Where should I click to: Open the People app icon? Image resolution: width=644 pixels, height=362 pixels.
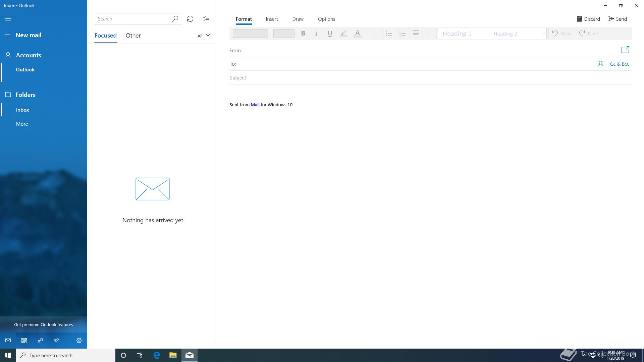tap(40, 341)
